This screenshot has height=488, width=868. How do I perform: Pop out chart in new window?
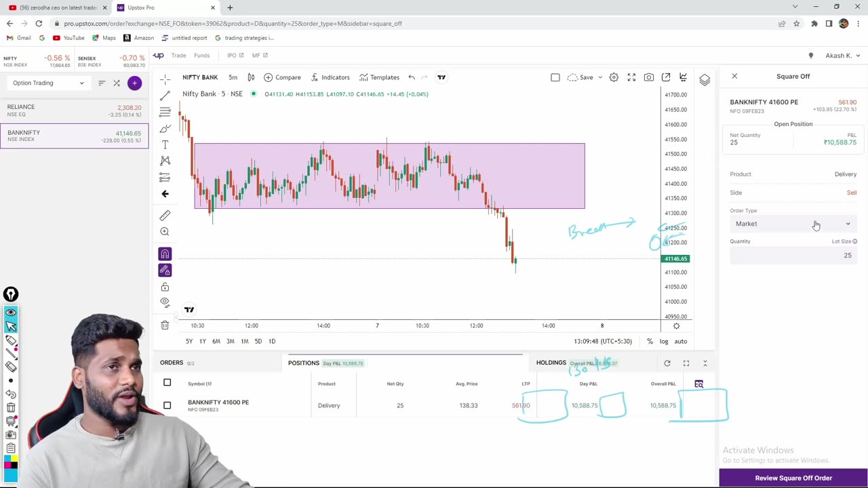666,77
